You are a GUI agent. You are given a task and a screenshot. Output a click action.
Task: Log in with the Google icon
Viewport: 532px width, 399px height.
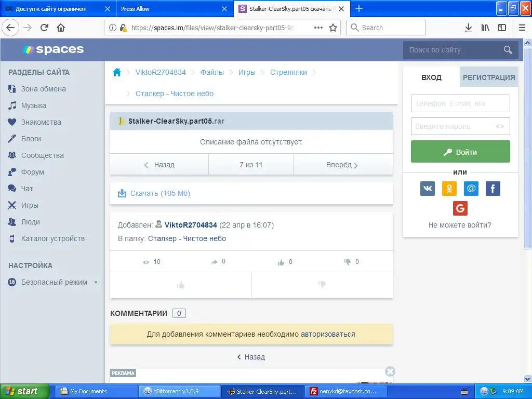(460, 208)
